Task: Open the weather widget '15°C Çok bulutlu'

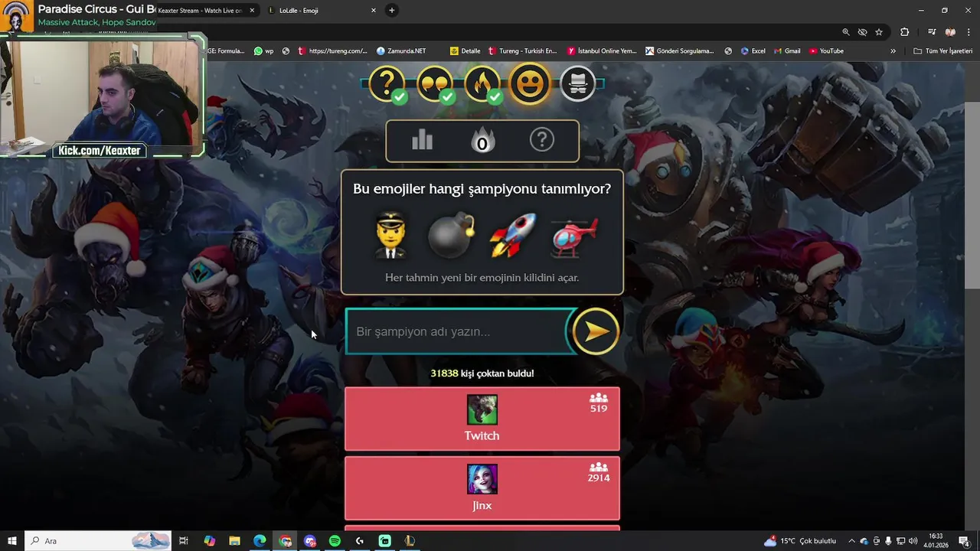Action: (x=801, y=541)
